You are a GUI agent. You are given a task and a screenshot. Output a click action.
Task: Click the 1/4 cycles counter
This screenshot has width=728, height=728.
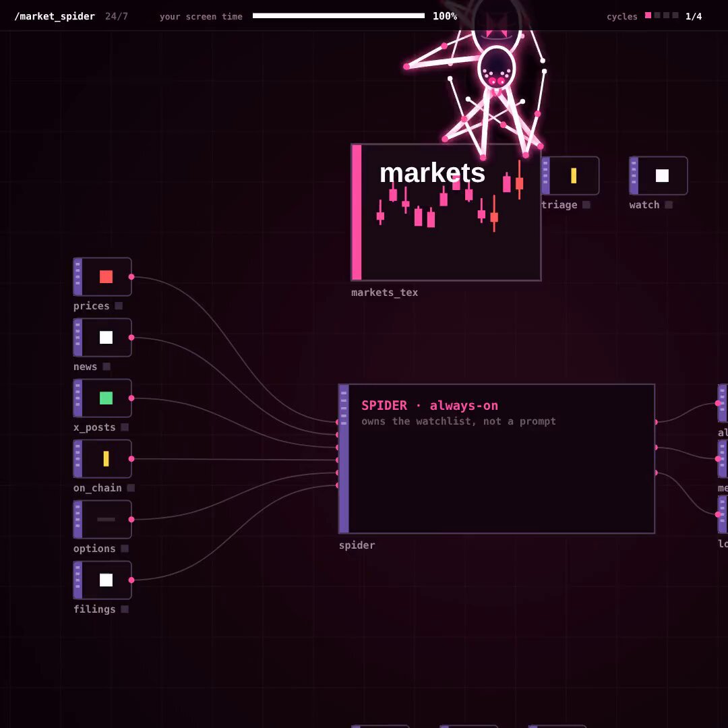coord(694,16)
